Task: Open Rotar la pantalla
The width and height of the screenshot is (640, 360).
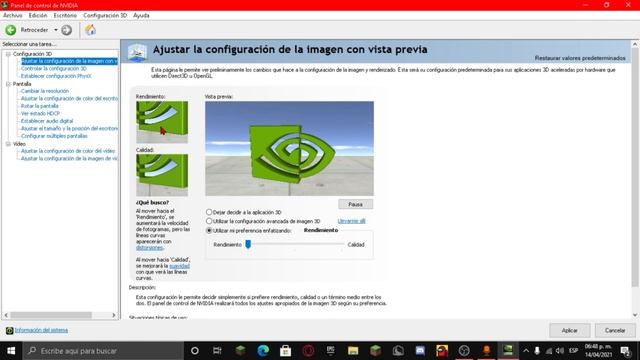Action: coord(40,106)
